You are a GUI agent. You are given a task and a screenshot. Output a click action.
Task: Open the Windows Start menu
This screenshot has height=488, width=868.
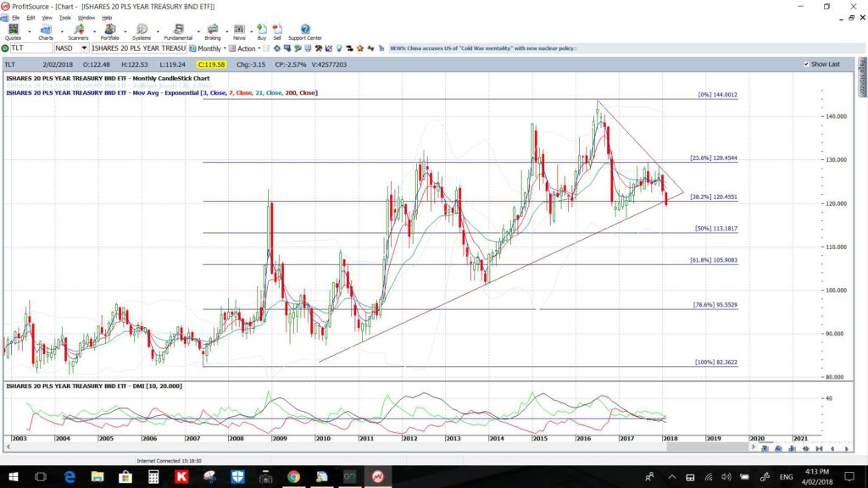coord(14,476)
